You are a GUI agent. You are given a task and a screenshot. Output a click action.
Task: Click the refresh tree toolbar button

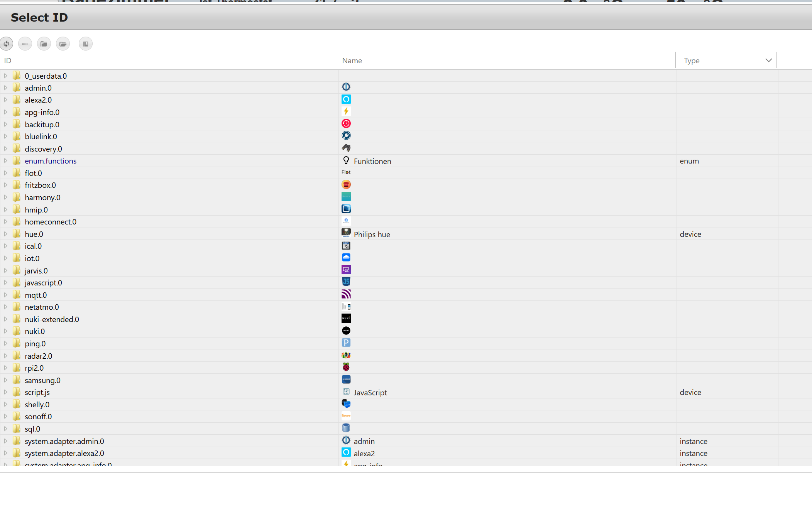(7, 44)
